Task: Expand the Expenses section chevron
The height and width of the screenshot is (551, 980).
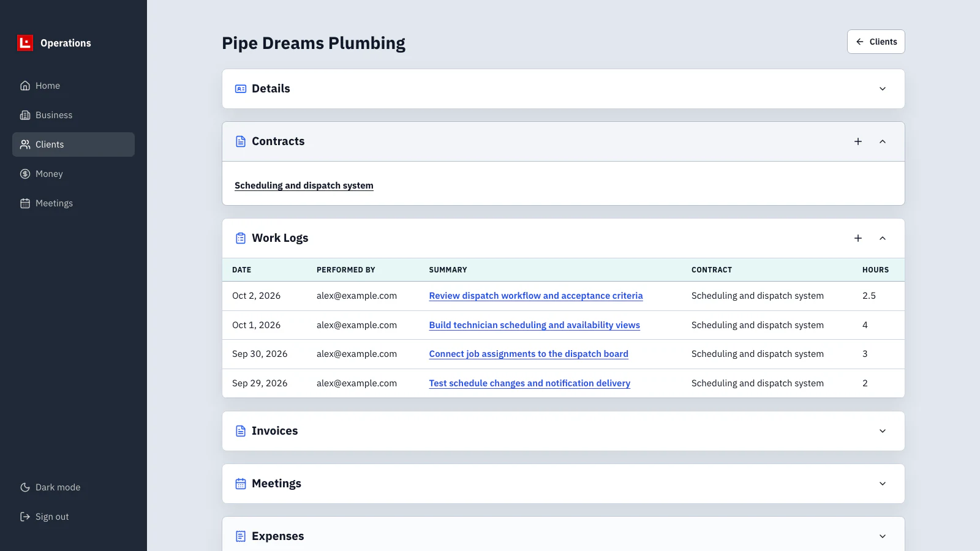Action: coord(883,536)
